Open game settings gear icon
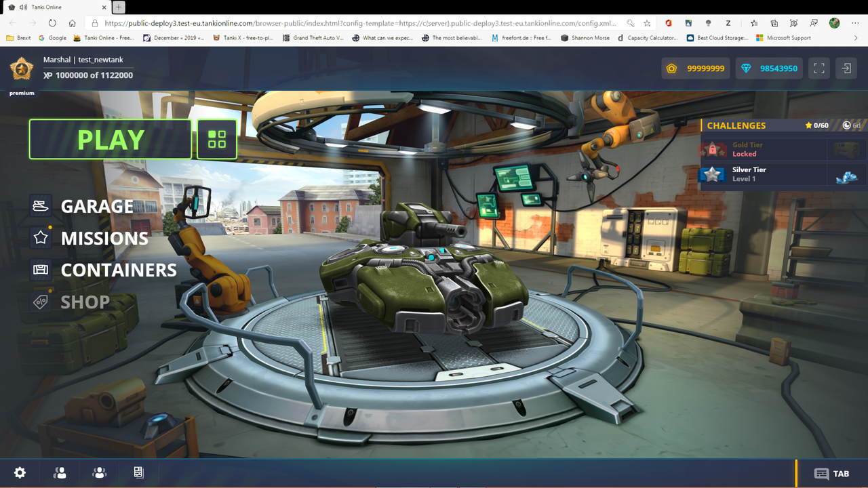 20,473
